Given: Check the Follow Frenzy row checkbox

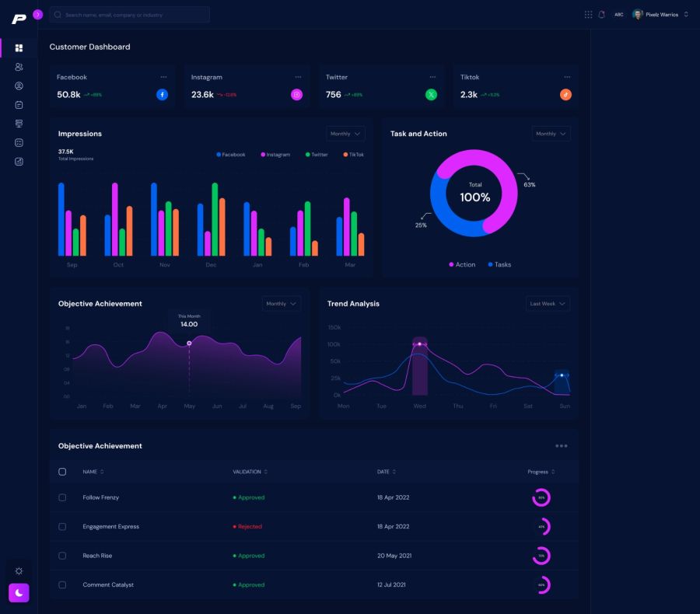Looking at the screenshot, I should coord(62,497).
